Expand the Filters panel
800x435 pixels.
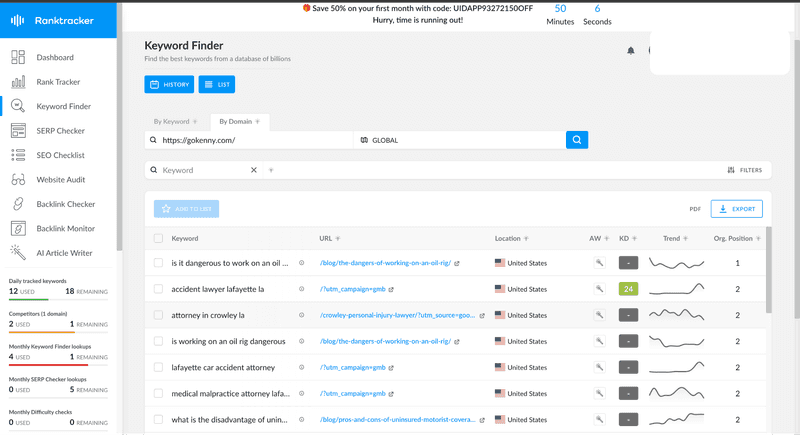744,170
